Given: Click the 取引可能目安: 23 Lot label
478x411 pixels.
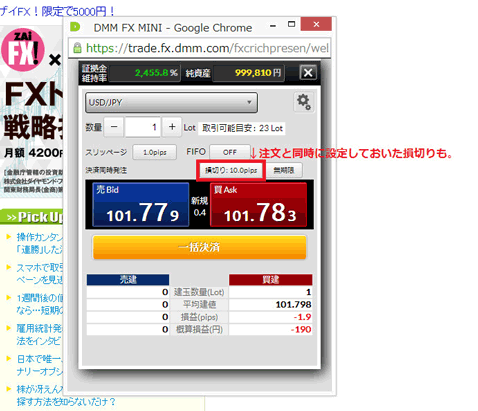Looking at the screenshot, I should click(x=242, y=128).
